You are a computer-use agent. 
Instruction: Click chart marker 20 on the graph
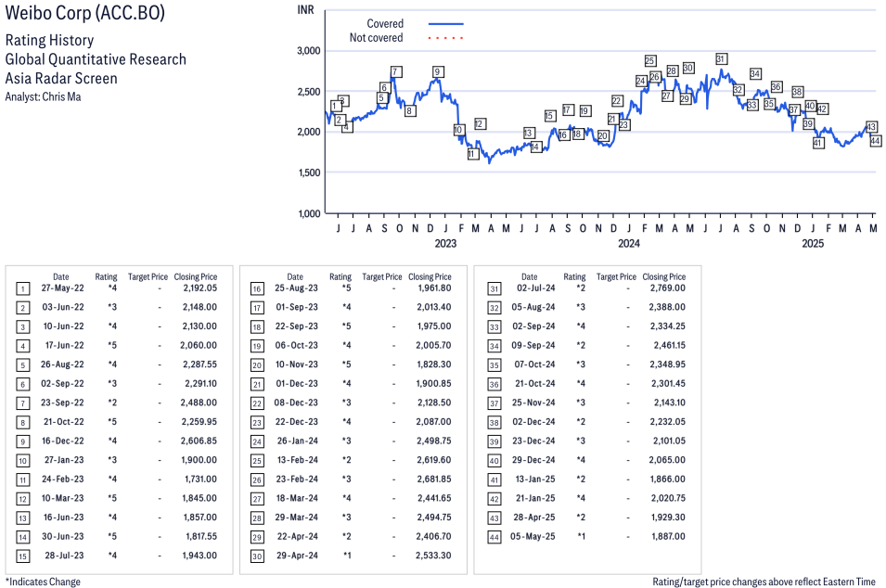pyautogui.click(x=603, y=135)
